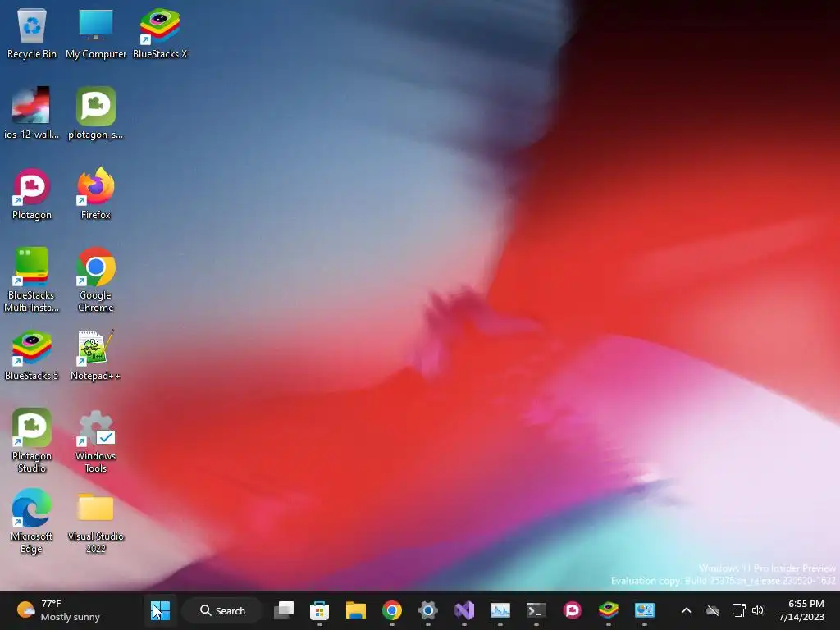
Task: Open File Explorer from the taskbar
Action: [x=356, y=610]
